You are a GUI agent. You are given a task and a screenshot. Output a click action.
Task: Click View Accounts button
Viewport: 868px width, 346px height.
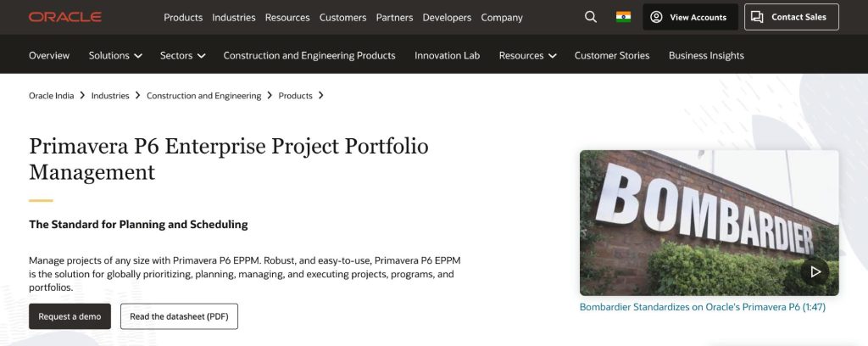tap(690, 17)
